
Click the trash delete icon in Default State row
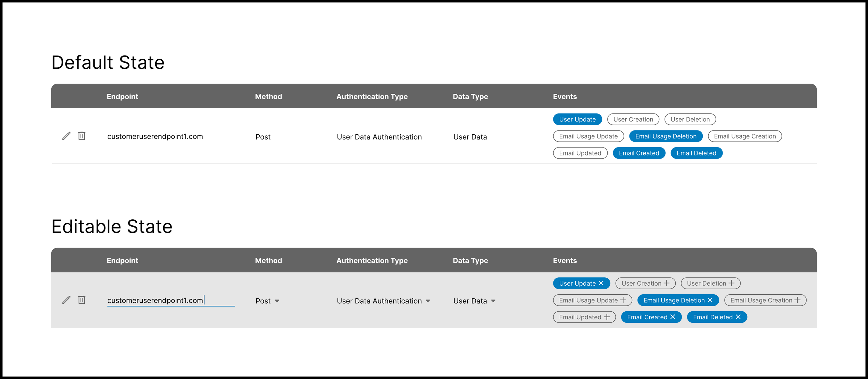[x=82, y=136]
